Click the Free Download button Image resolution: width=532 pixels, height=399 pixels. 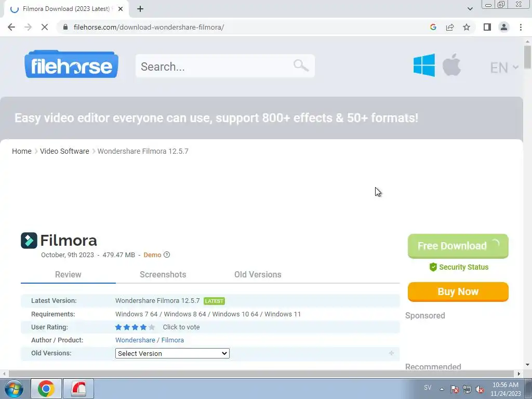click(x=458, y=246)
